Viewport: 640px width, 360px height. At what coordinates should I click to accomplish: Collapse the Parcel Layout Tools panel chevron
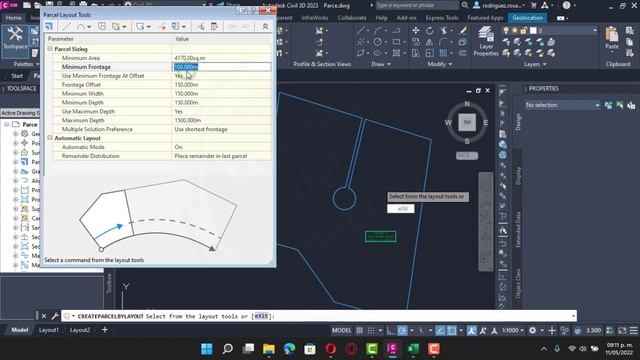[265, 27]
